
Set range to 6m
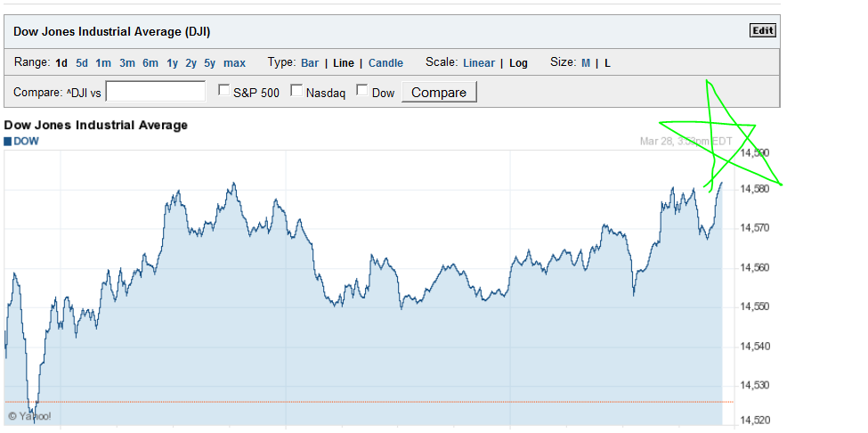click(150, 63)
